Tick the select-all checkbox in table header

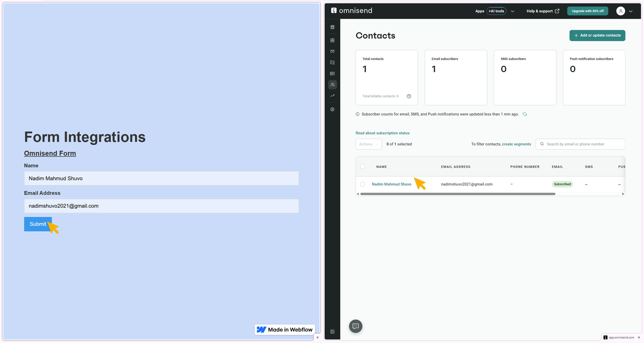coord(363,167)
